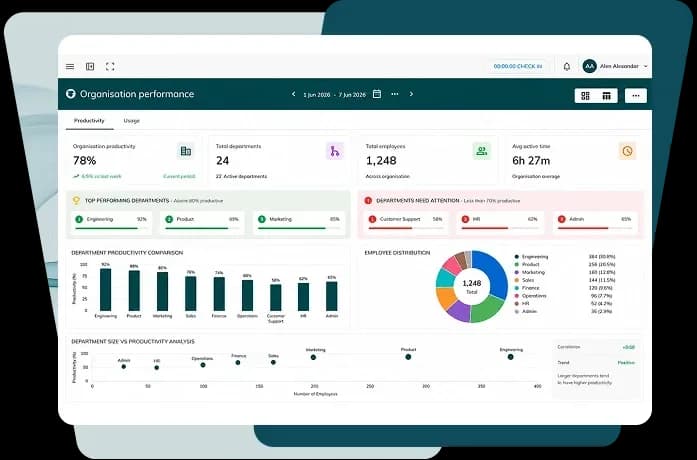Click the Total departments branch icon
The image size is (697, 460).
pyautogui.click(x=335, y=152)
